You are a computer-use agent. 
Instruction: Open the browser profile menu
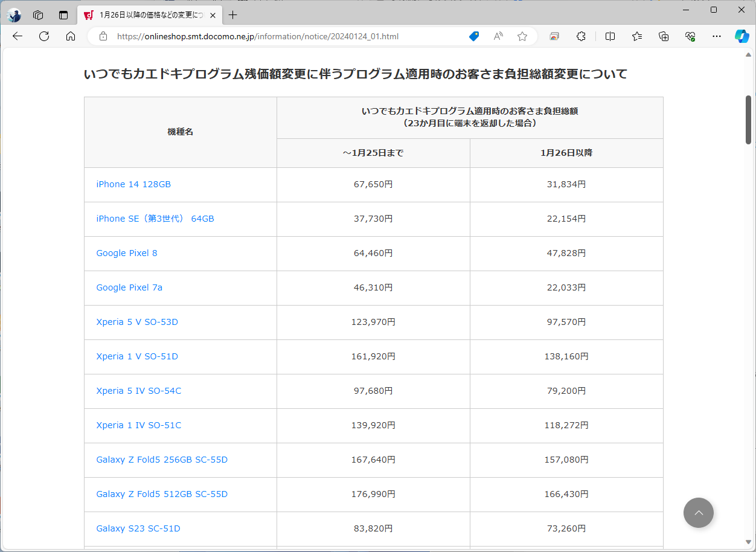[x=14, y=14]
